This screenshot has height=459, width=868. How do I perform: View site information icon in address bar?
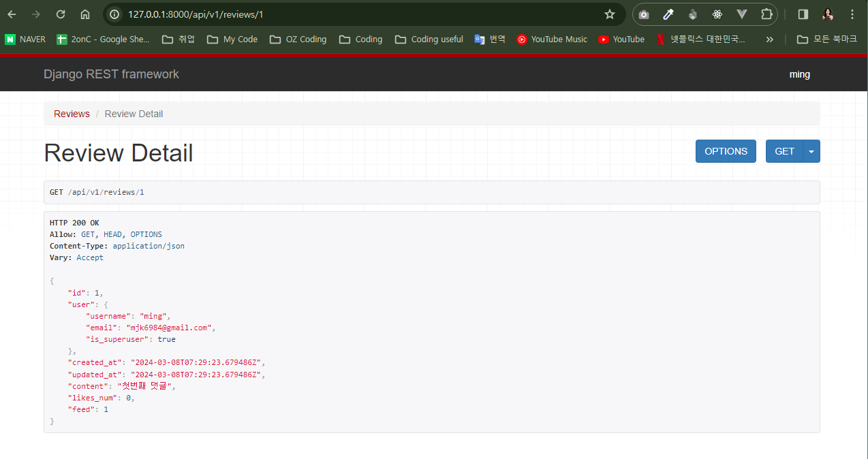coord(115,14)
